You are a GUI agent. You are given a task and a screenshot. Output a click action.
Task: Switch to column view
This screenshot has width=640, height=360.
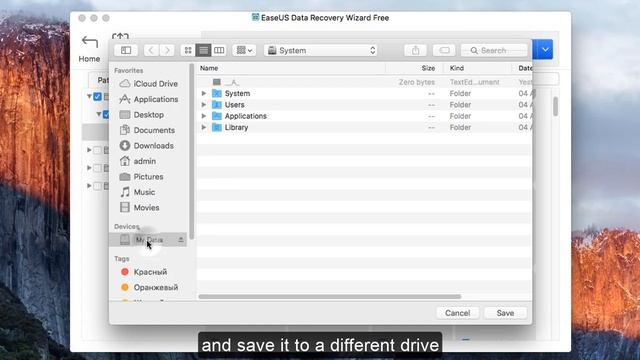click(x=219, y=50)
